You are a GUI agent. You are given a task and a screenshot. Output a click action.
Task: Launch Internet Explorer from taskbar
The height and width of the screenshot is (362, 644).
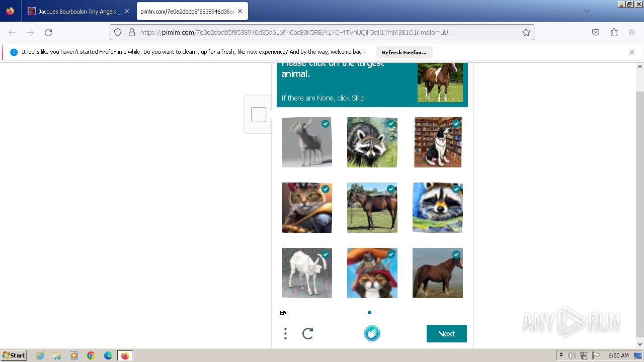pos(40,355)
